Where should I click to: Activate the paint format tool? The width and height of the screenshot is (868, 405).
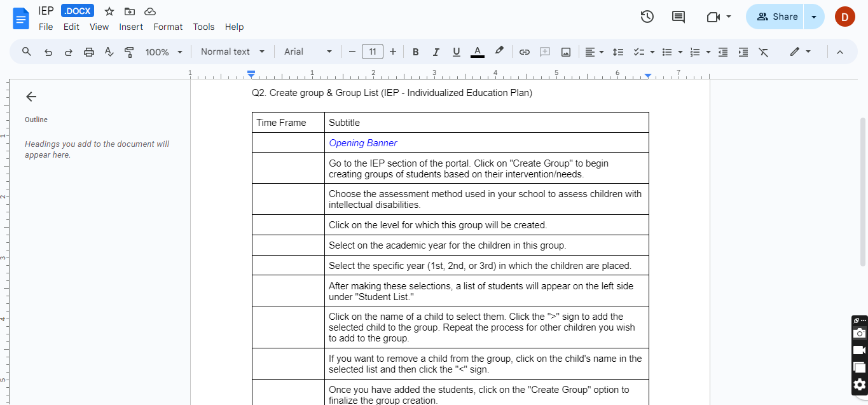click(129, 52)
